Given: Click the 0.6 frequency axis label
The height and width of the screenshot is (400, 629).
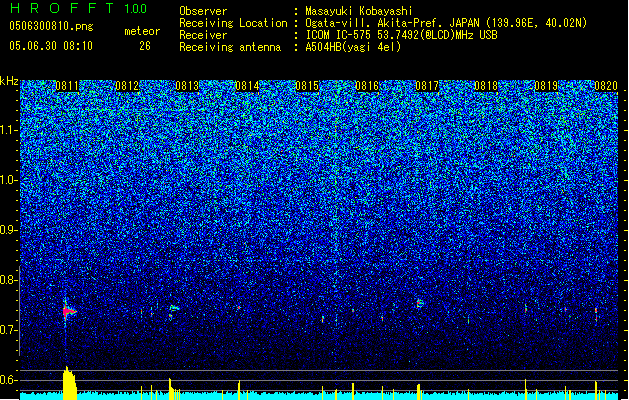Looking at the screenshot, I should pyautogui.click(x=9, y=380).
